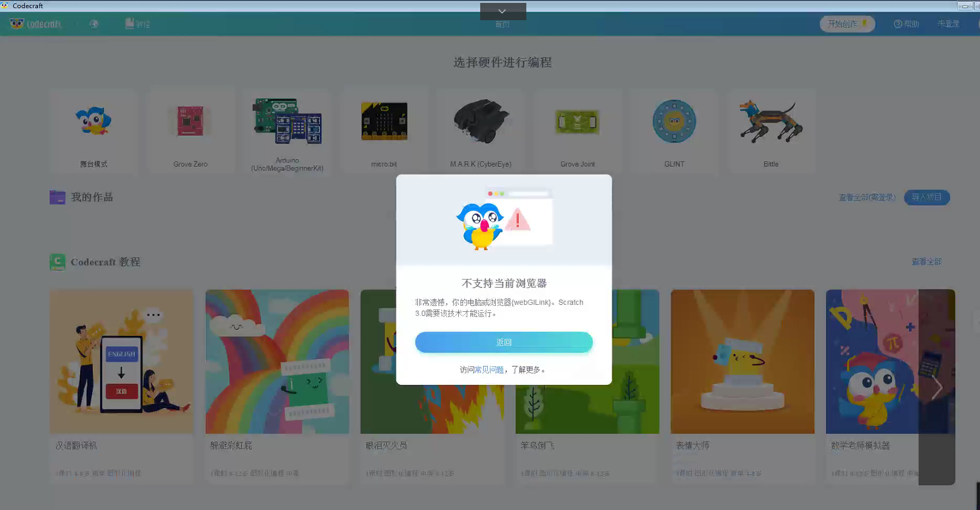Click the next arrow on tutorial carousel

click(937, 387)
